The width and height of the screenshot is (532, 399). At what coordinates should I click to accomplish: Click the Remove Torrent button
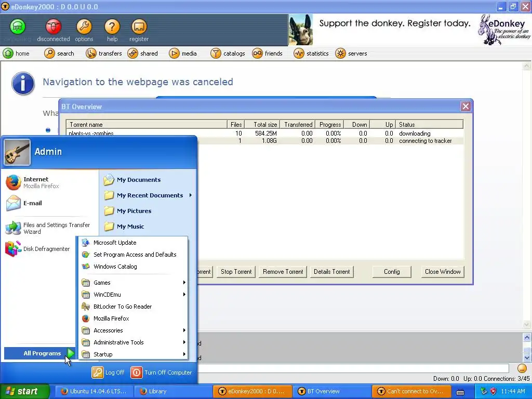(x=283, y=272)
